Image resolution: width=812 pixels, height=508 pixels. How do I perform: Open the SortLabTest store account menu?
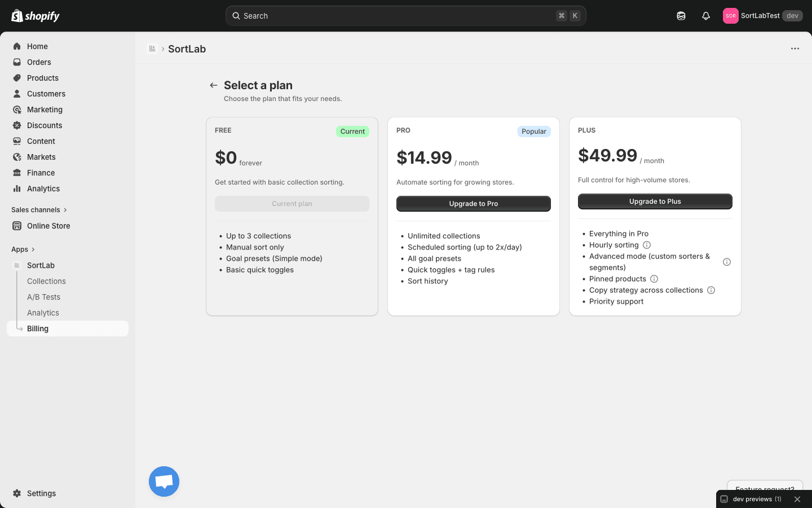[x=762, y=16]
